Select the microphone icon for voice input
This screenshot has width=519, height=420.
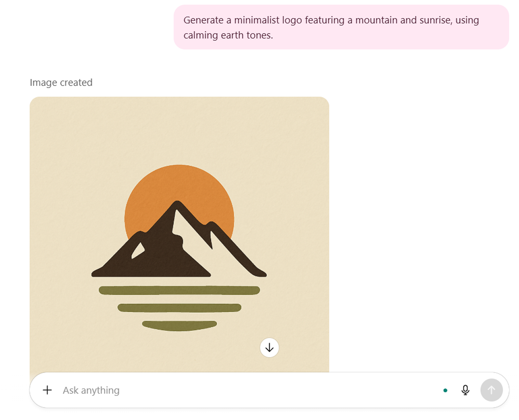click(465, 390)
